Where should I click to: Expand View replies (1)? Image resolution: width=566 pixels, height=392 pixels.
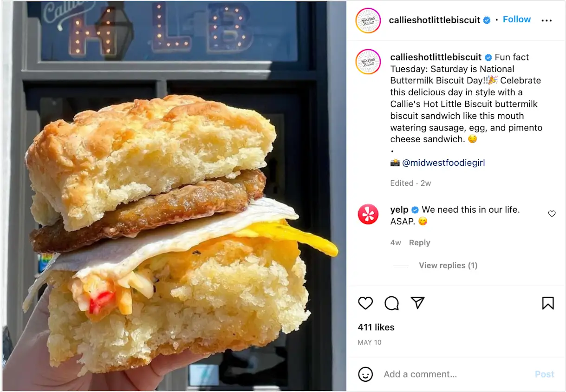click(x=448, y=265)
